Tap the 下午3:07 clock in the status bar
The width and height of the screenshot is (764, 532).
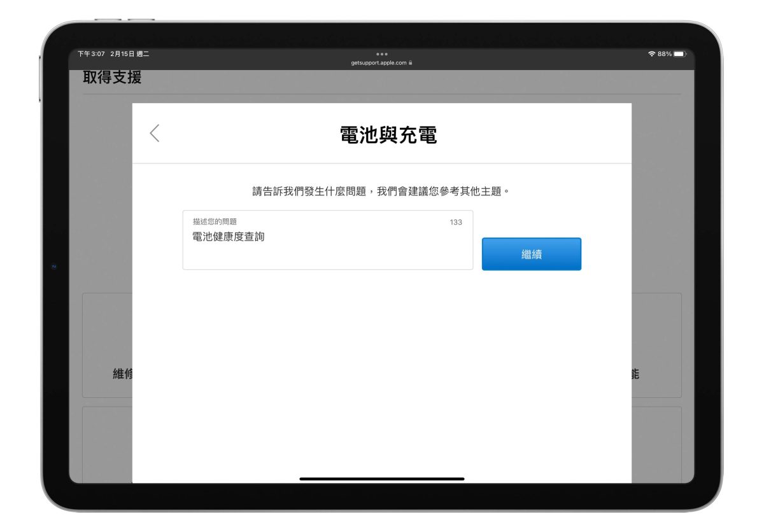[91, 54]
